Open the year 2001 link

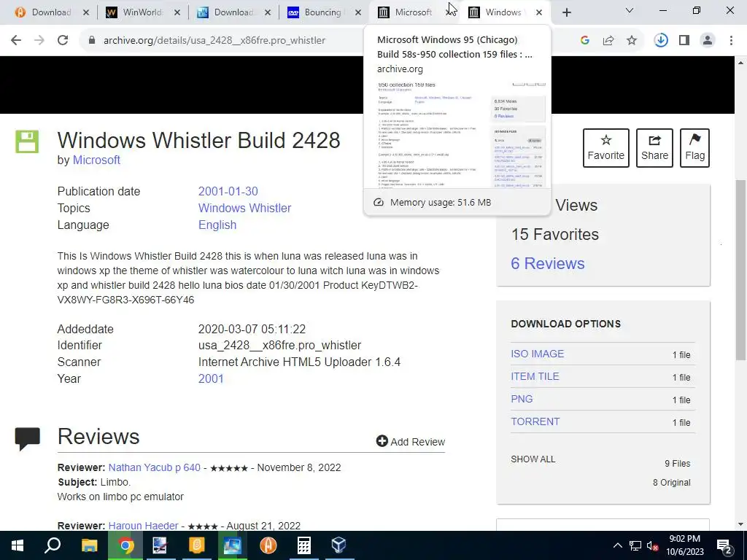211,378
